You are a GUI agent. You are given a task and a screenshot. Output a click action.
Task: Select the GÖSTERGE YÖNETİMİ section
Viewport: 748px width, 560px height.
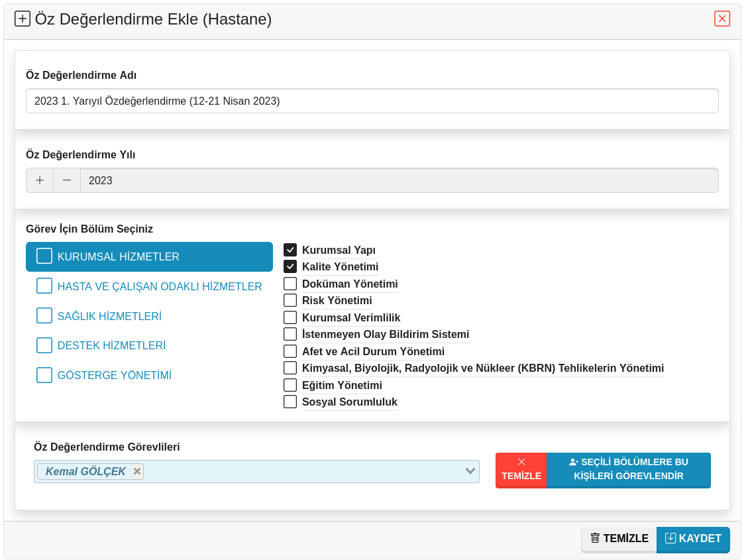(114, 375)
